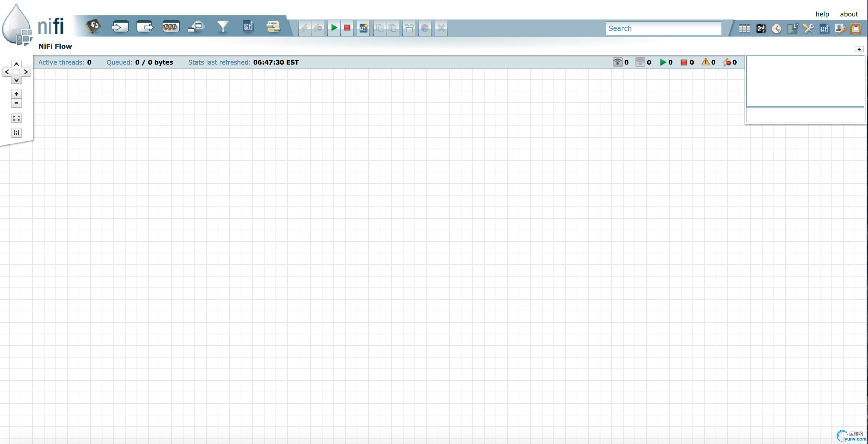Select the Remote Process Group icon

197,26
